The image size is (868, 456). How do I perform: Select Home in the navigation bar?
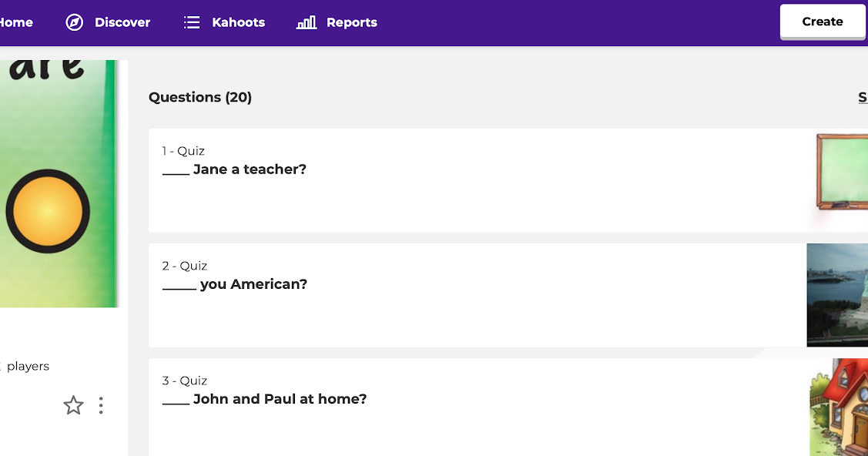click(15, 22)
